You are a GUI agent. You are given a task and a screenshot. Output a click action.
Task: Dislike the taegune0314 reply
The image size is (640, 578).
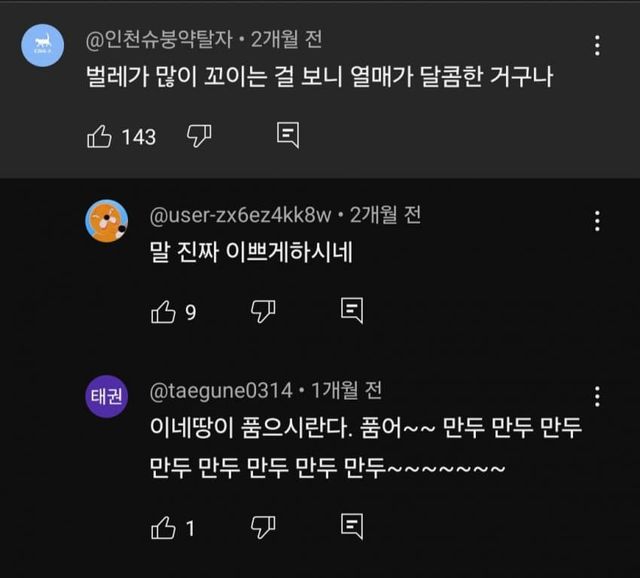tap(263, 527)
